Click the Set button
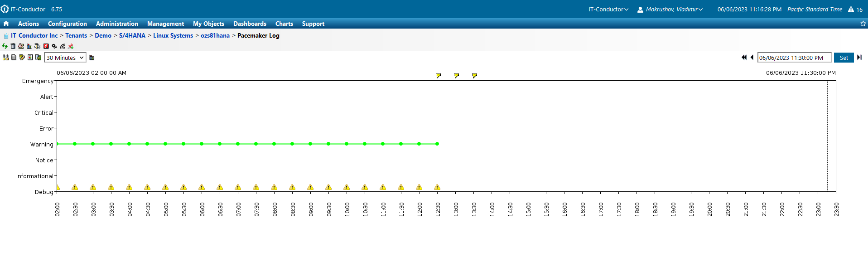This screenshot has height=253, width=868. pyautogui.click(x=844, y=58)
